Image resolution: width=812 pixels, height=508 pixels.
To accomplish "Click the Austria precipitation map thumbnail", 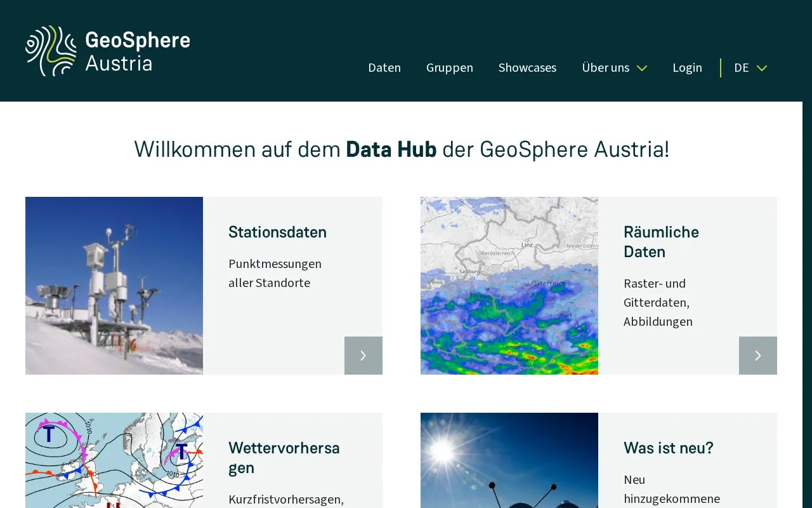I will pyautogui.click(x=509, y=286).
